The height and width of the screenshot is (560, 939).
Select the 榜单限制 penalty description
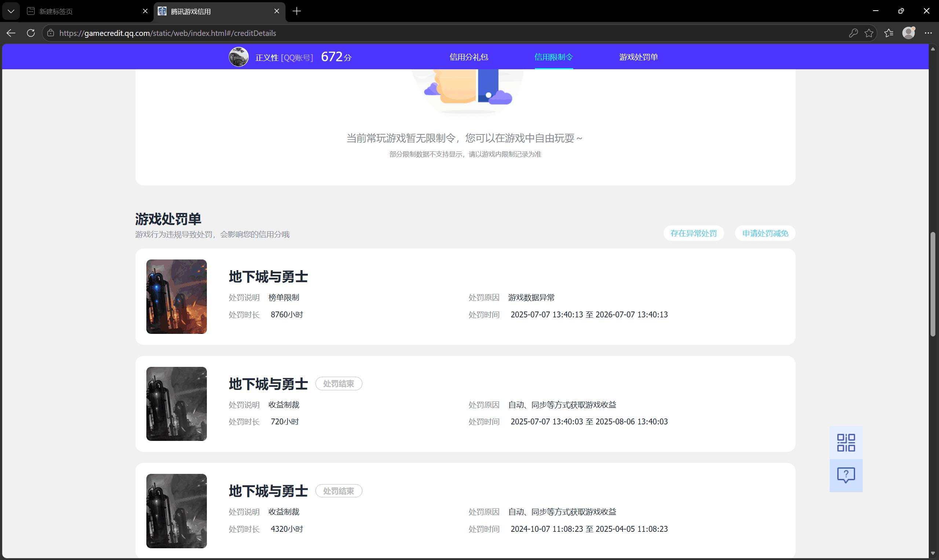284,298
